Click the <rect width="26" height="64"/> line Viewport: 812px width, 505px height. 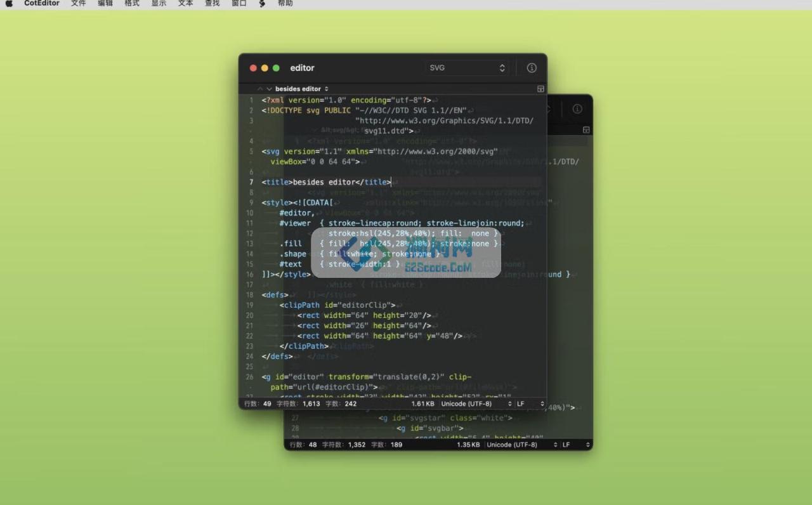click(x=364, y=325)
